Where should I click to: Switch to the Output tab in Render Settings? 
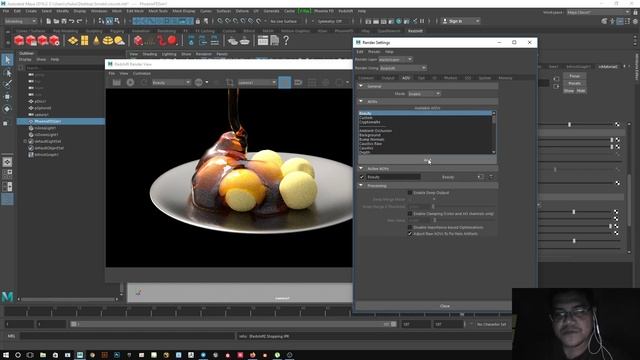388,78
